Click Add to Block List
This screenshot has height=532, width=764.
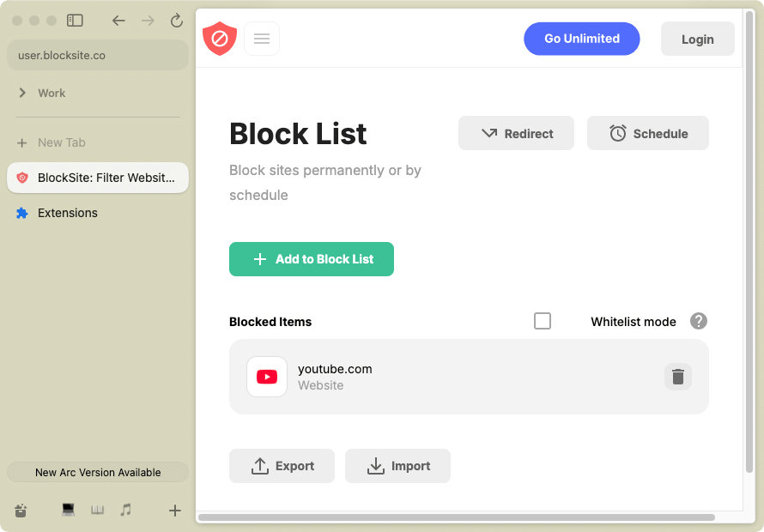[x=312, y=259]
